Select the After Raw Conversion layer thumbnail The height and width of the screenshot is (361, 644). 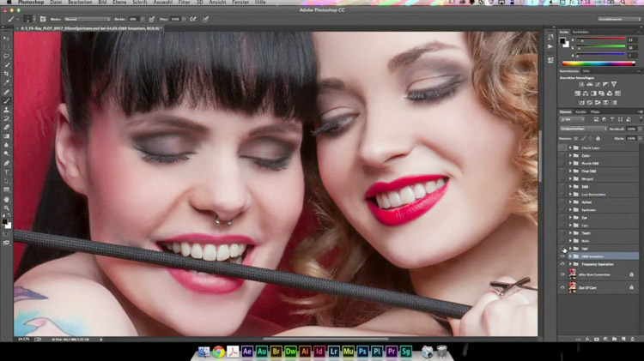573,274
